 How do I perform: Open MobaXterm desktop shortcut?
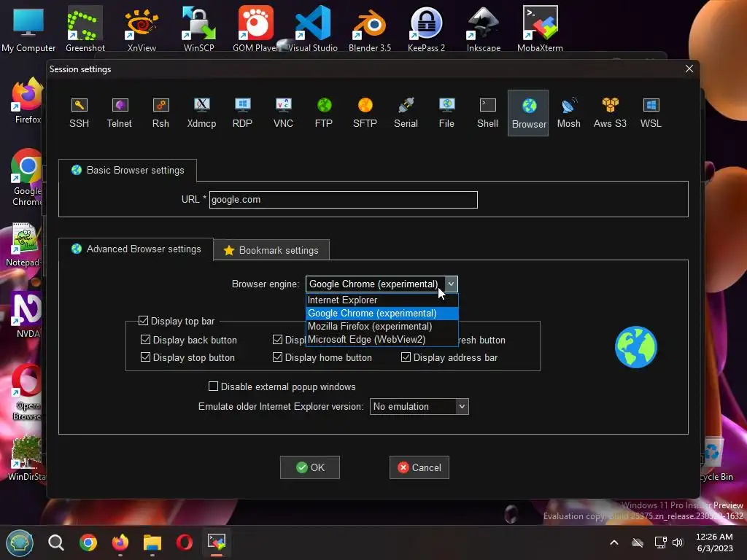point(541,28)
